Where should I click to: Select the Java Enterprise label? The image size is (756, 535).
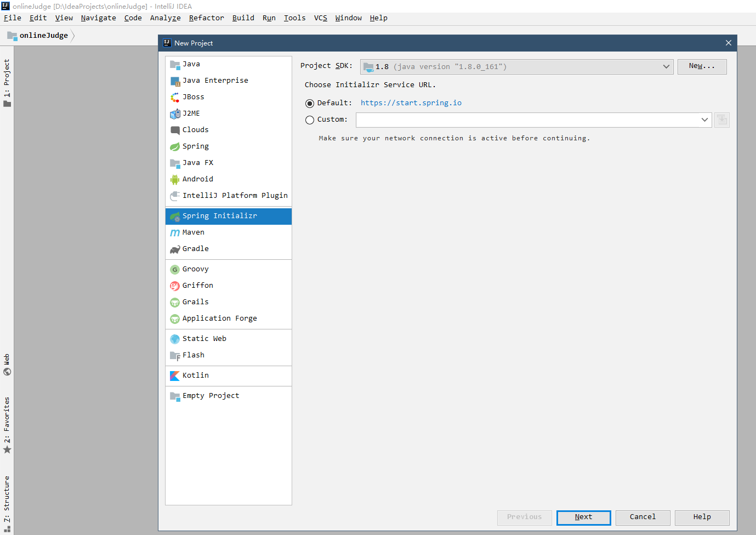click(215, 81)
